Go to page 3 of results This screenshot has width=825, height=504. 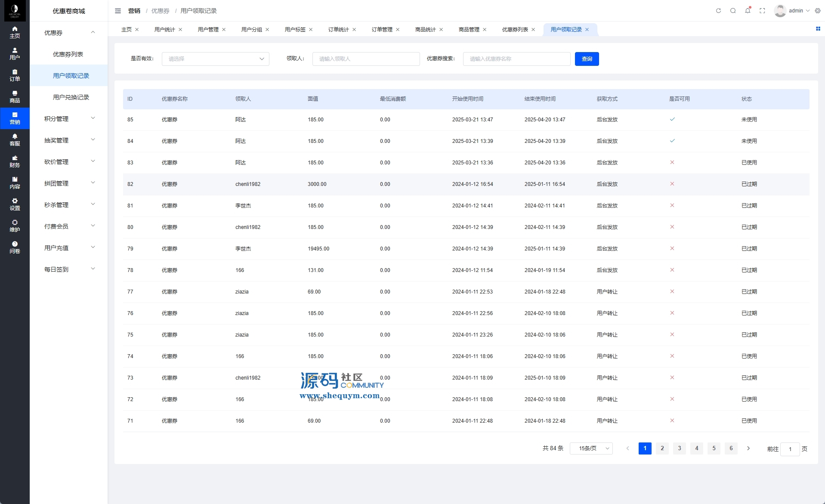pos(680,448)
